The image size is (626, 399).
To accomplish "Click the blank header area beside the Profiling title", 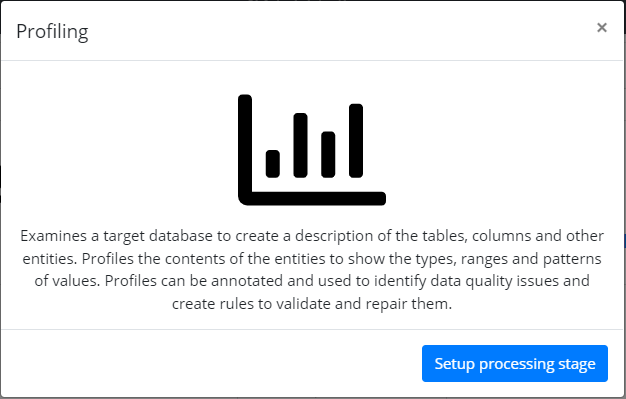I will coord(339,32).
